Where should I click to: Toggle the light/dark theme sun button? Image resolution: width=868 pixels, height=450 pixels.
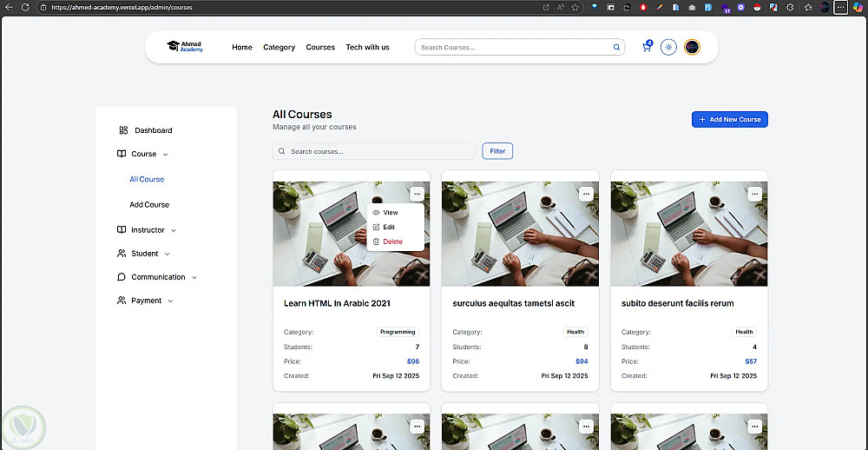[x=668, y=47]
